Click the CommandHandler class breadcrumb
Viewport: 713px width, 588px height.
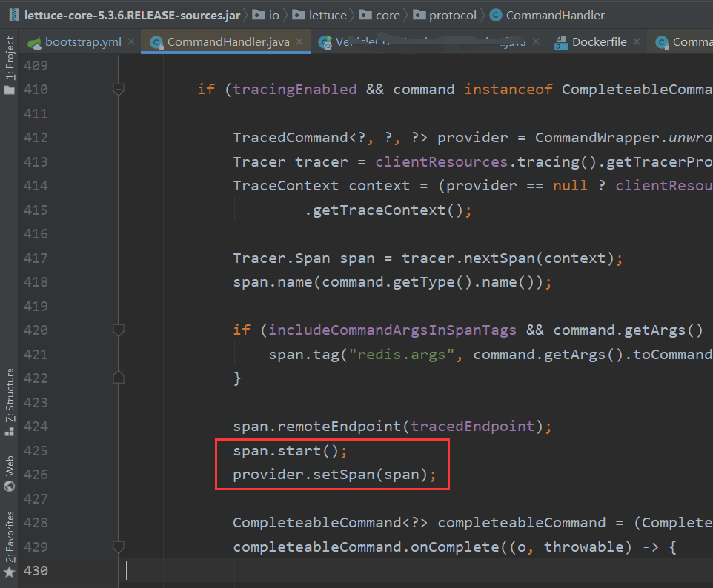[x=548, y=15]
